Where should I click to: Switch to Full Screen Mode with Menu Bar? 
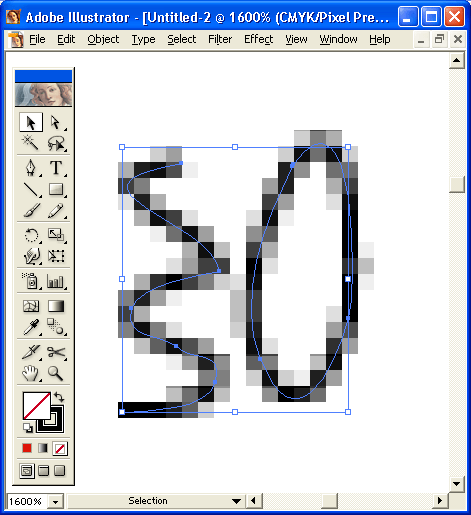43,471
